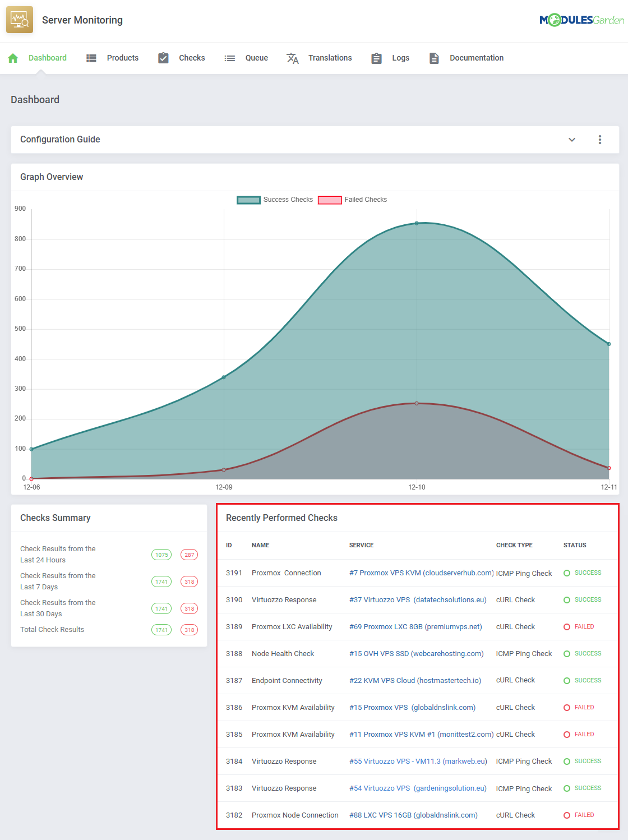Click the Checks clipboard icon

[163, 58]
